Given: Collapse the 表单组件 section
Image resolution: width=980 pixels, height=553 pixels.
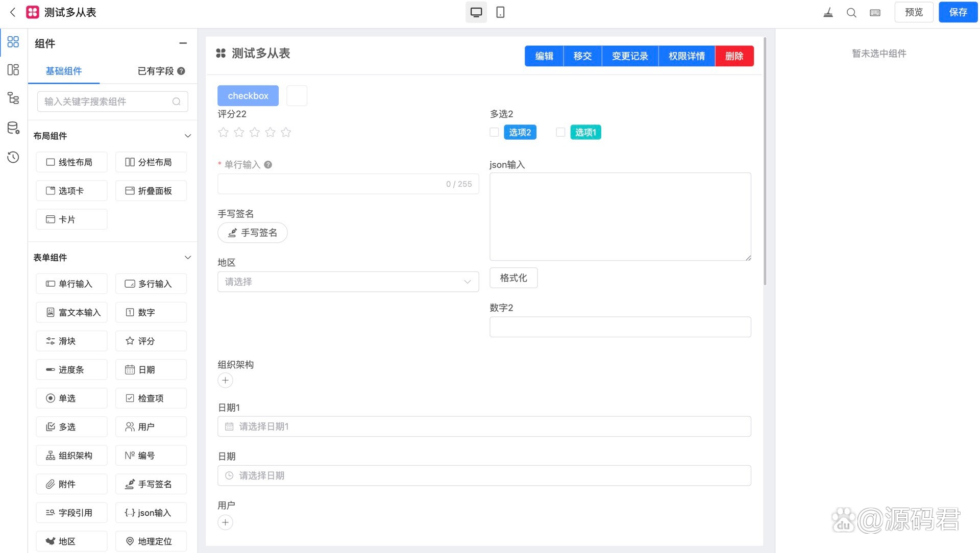Looking at the screenshot, I should [x=188, y=258].
